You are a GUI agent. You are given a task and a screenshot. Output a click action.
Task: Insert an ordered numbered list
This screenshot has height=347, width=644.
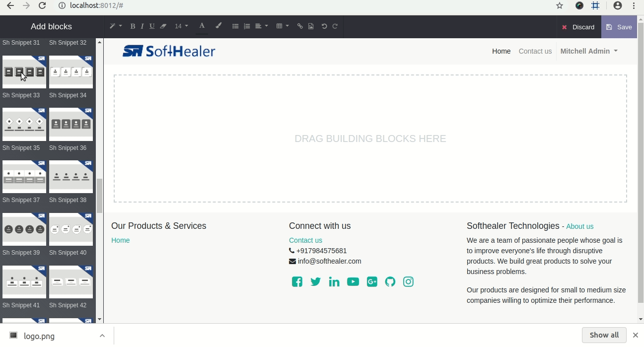tap(247, 26)
